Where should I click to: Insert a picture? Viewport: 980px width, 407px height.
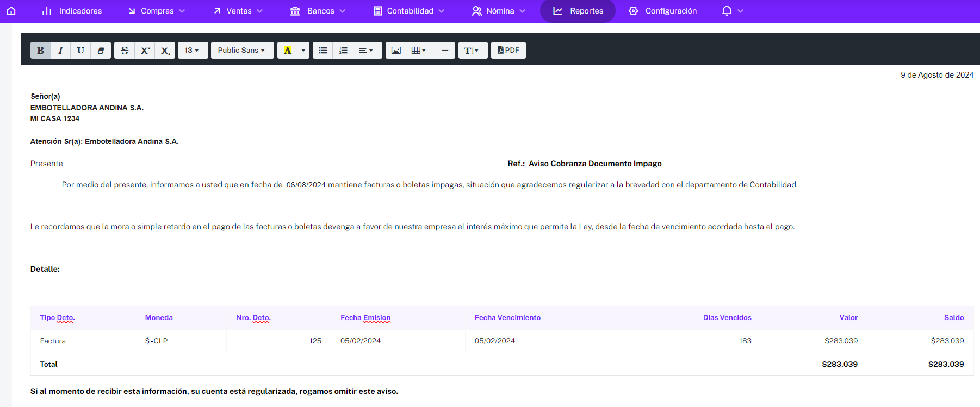click(396, 51)
